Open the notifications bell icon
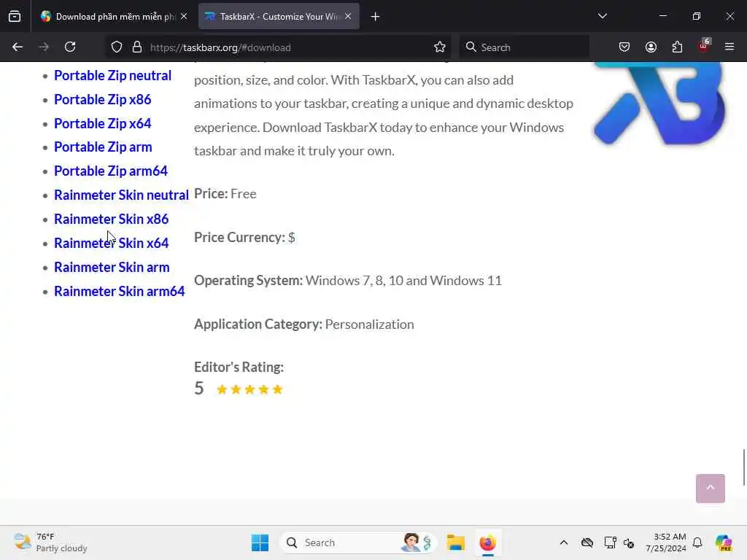 tap(697, 542)
